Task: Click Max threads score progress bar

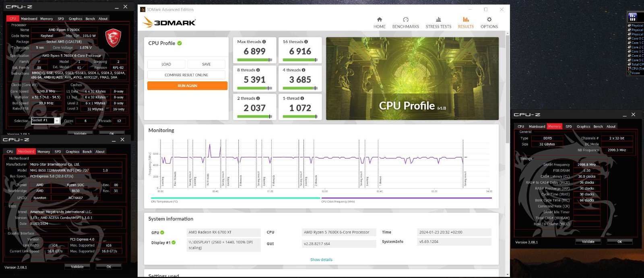Action: tap(254, 60)
